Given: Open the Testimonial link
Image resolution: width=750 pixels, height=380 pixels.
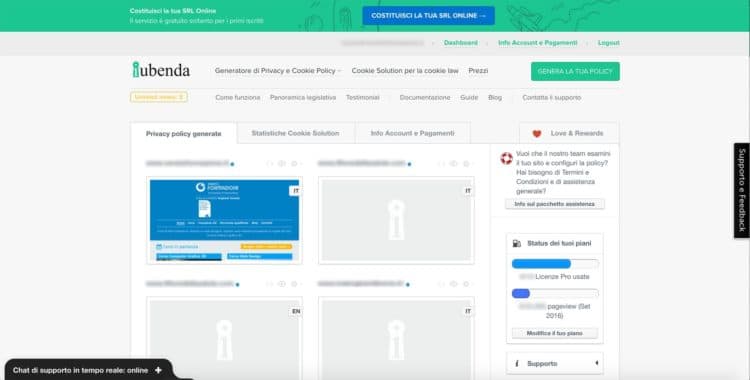Looking at the screenshot, I should pos(363,98).
